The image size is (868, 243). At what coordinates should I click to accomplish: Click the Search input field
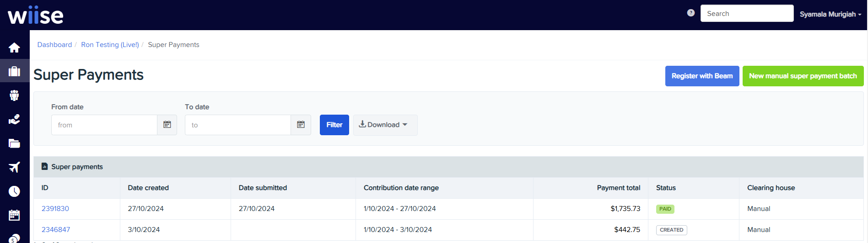[746, 13]
